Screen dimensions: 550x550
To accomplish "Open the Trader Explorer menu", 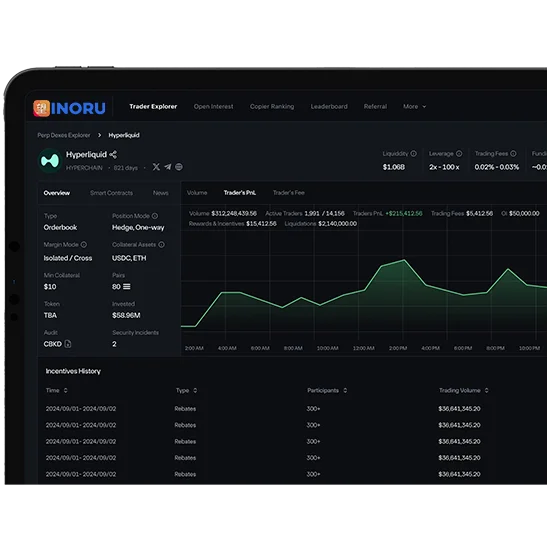I will (153, 106).
